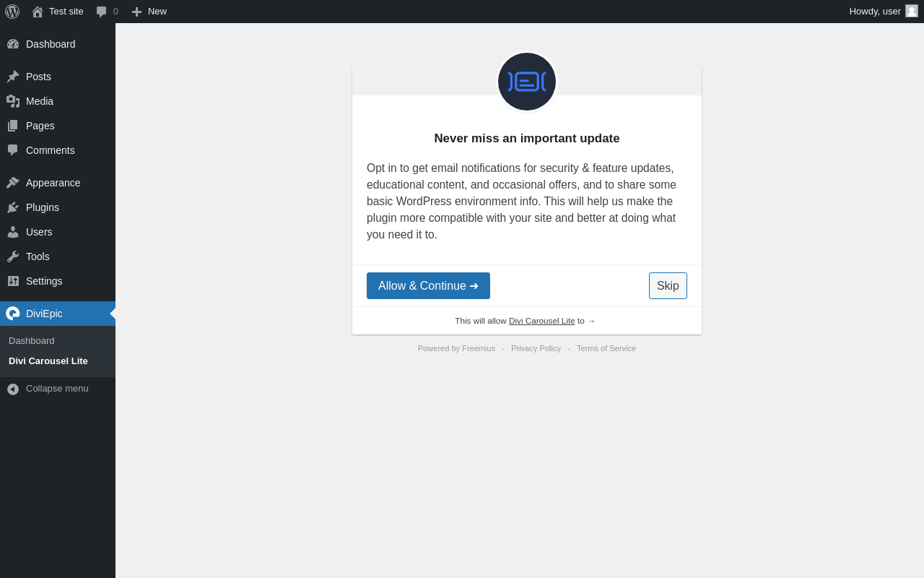Click the Collapse menu arrow icon

[13, 389]
